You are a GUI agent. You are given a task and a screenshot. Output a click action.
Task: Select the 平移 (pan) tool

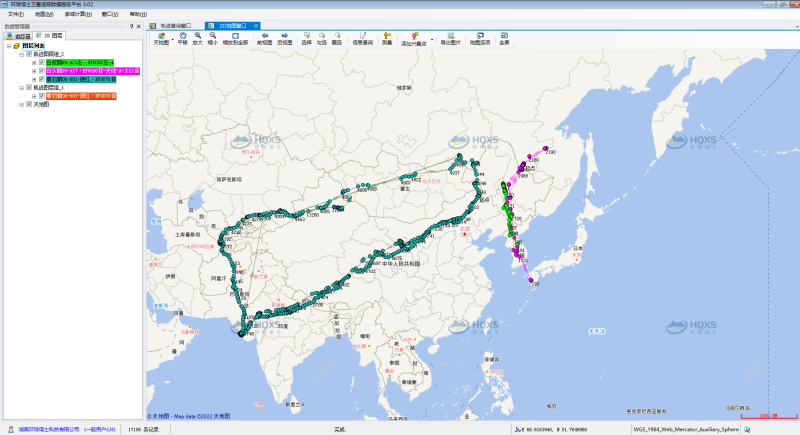click(183, 39)
